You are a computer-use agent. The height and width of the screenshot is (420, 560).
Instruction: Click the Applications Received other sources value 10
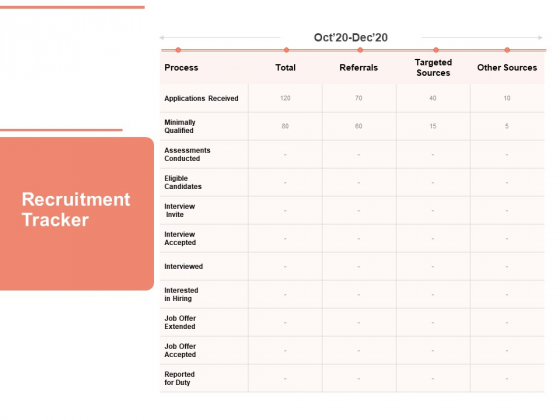(x=507, y=98)
